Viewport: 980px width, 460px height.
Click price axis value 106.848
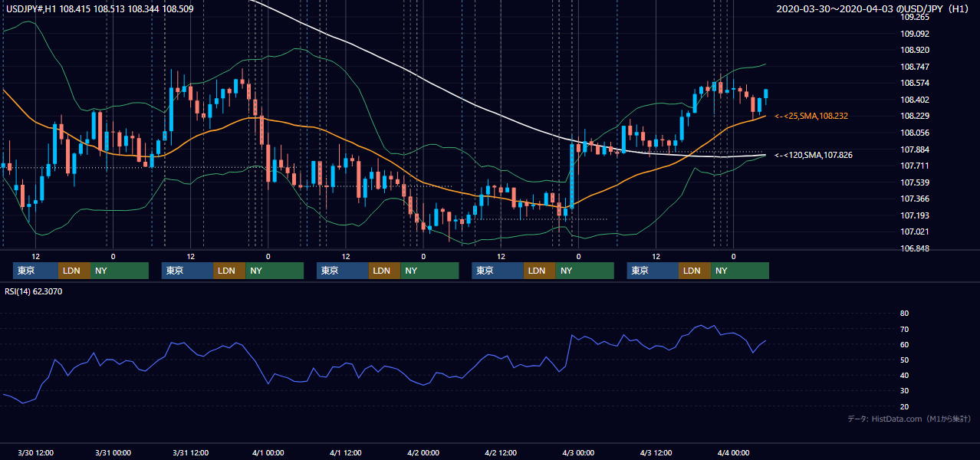point(915,248)
